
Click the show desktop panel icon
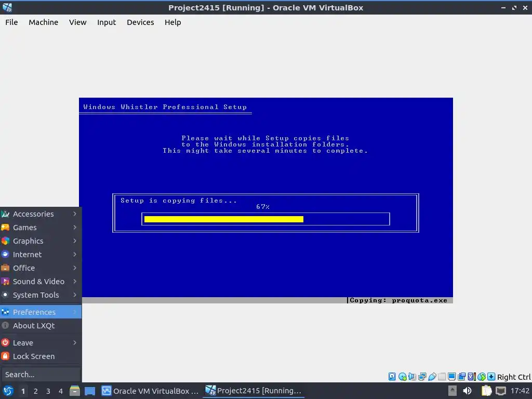pos(89,391)
